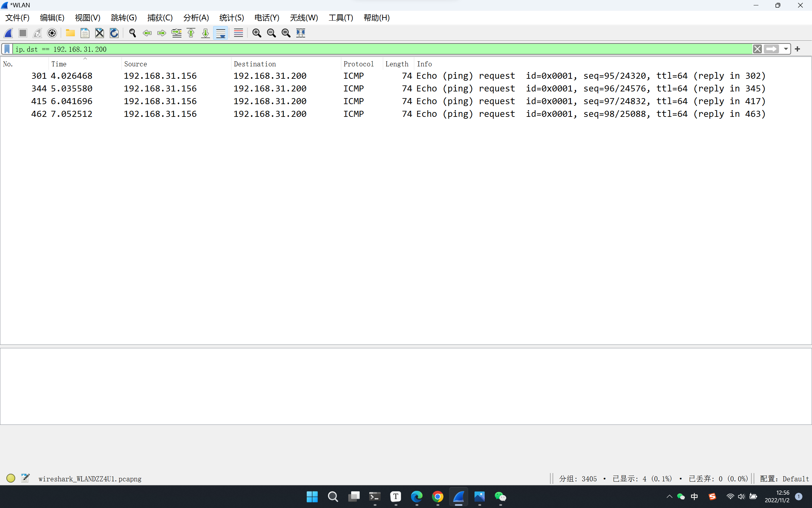
Task: Jump to the first packet
Action: (191, 33)
